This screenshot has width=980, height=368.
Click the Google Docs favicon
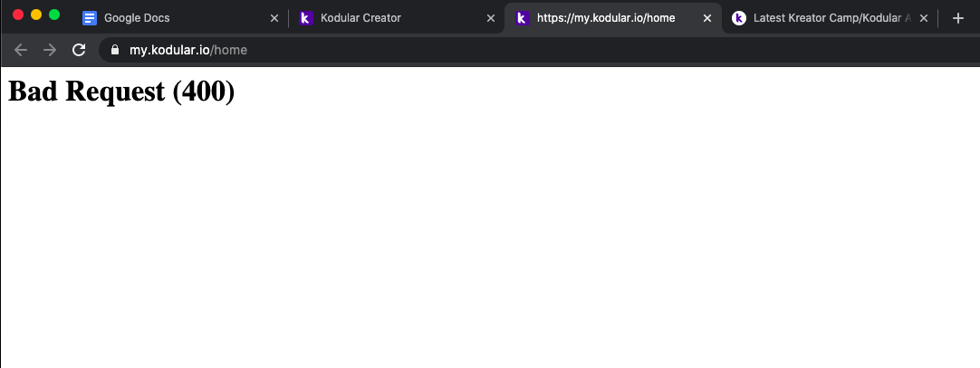coord(90,18)
